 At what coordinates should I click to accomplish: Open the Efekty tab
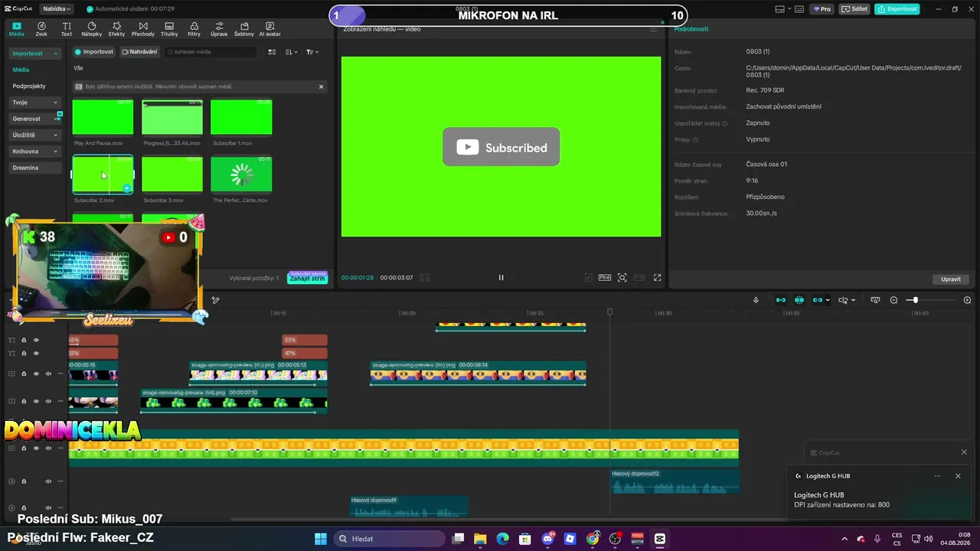pyautogui.click(x=116, y=29)
